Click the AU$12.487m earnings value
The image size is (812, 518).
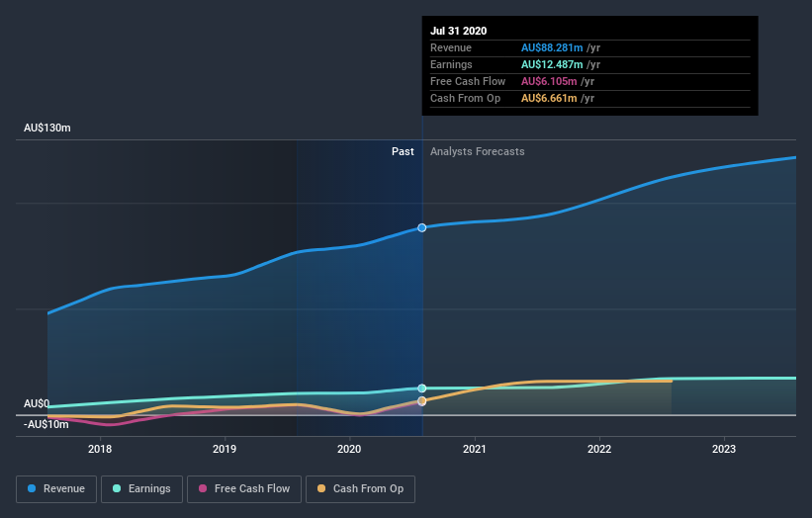point(552,64)
